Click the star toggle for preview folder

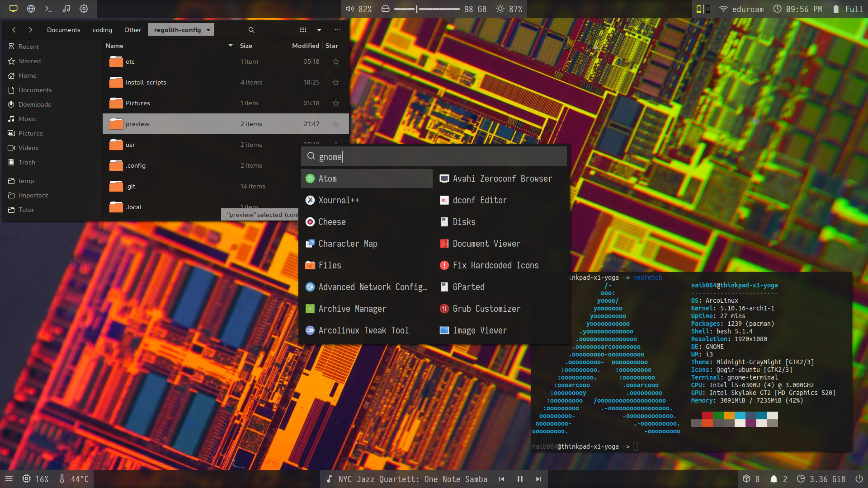tap(335, 123)
